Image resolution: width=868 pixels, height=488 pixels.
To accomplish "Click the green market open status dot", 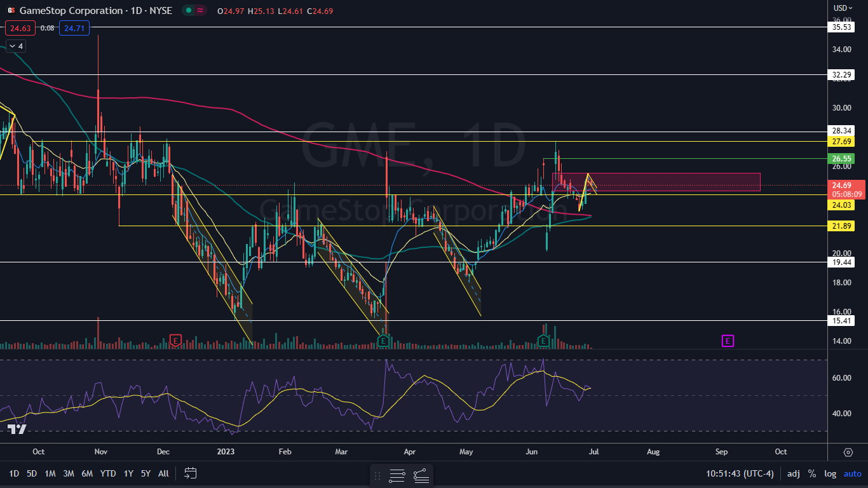I will (x=188, y=11).
